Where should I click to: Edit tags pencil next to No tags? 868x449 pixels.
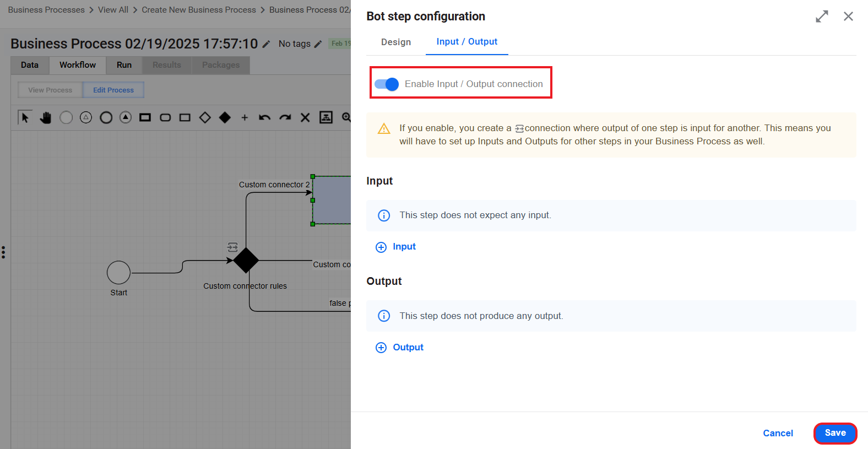coord(318,44)
